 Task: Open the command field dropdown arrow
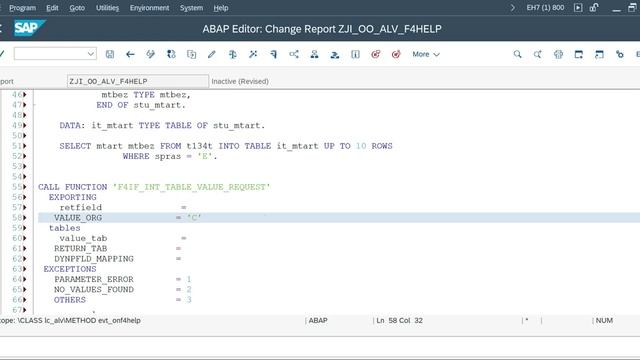91,54
